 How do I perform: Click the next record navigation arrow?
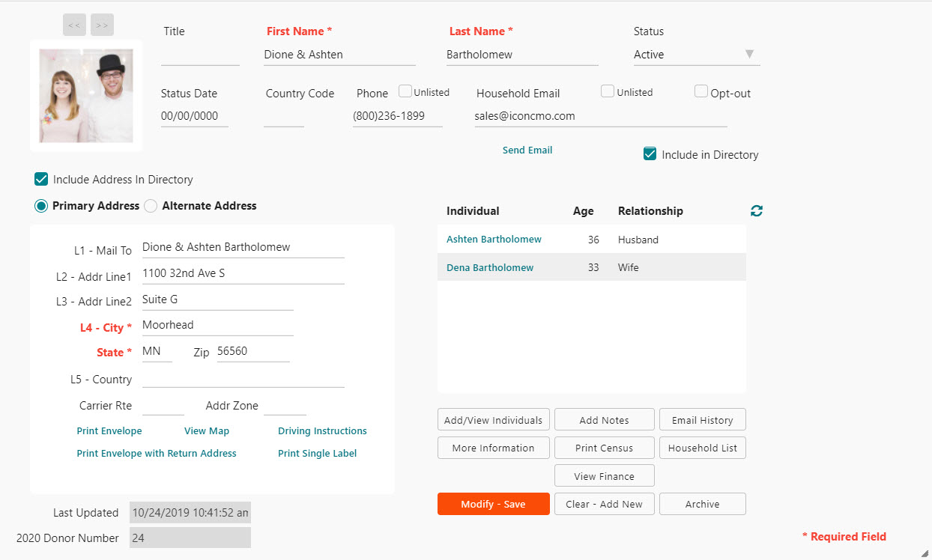102,25
